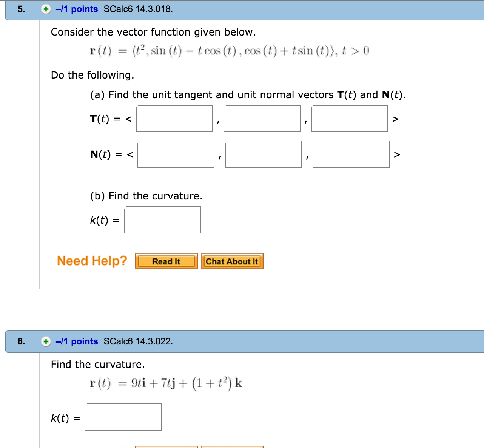
Task: Expand question 6 with the green plus icon
Action: (45, 341)
